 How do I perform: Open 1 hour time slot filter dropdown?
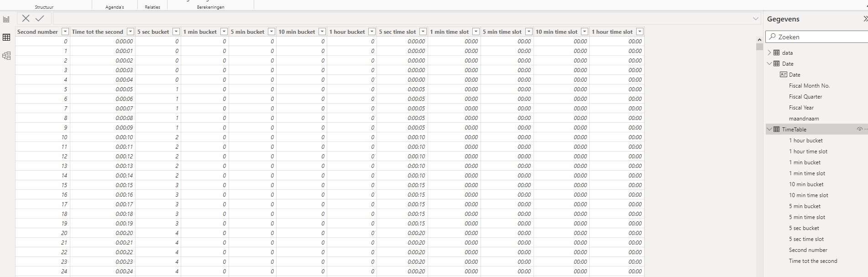coord(640,31)
